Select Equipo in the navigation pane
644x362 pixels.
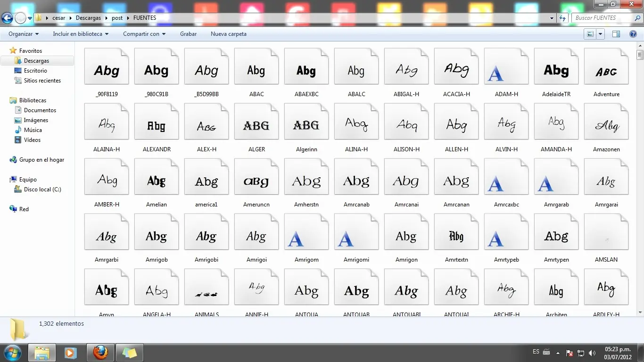(28, 180)
